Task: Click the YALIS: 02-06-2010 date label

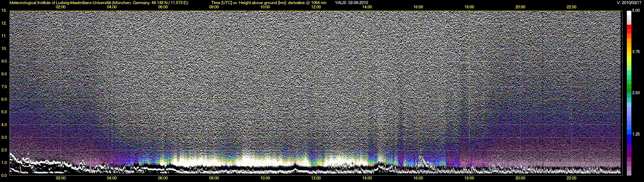Action: tap(351, 3)
